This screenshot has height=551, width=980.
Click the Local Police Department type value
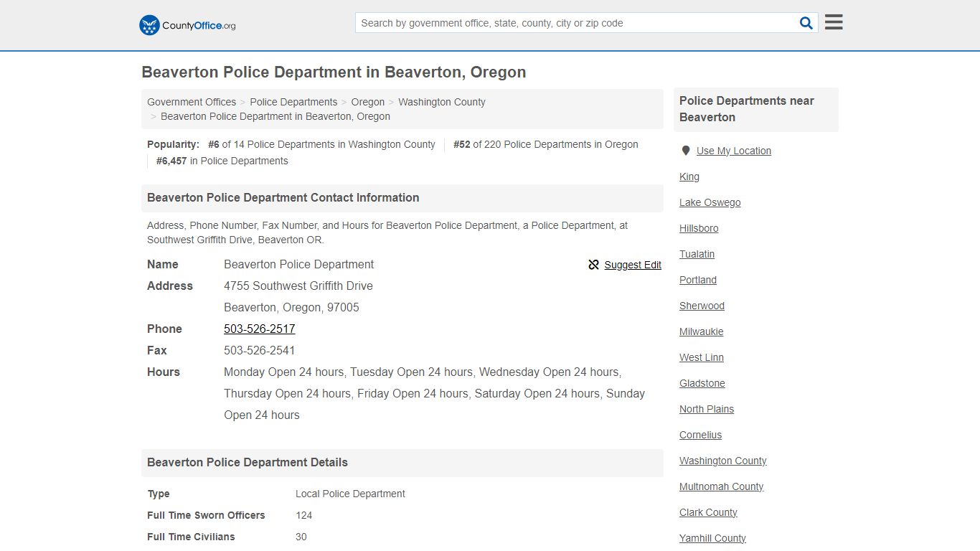350,494
